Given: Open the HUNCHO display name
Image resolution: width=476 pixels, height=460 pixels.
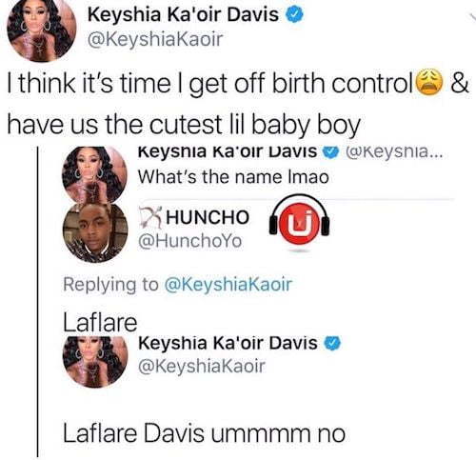Looking at the screenshot, I should click(x=208, y=217).
